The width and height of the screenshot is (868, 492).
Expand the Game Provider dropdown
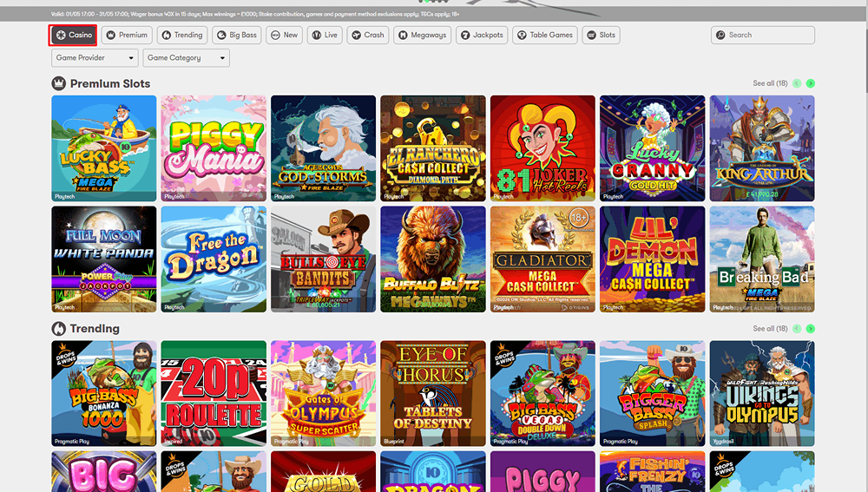pyautogui.click(x=95, y=57)
